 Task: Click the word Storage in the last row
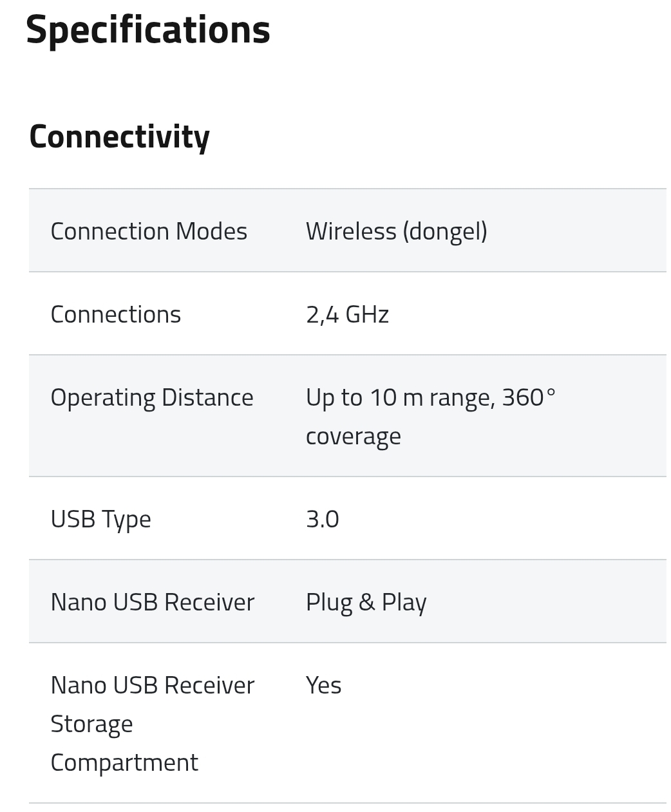[91, 724]
